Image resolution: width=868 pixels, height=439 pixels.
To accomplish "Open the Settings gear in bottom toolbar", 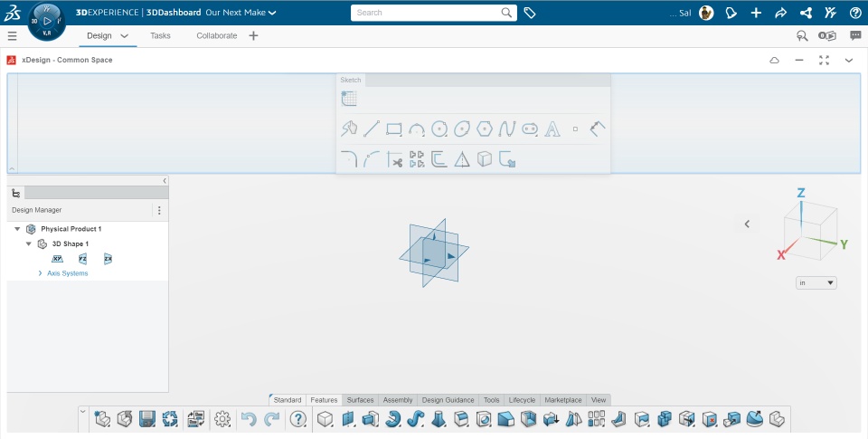I will coord(222,419).
